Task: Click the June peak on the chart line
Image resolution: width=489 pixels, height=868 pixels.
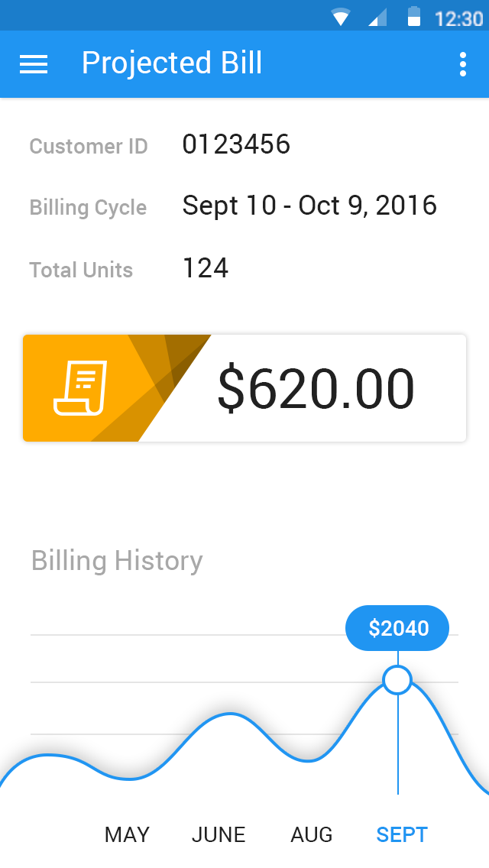Action: point(230,714)
